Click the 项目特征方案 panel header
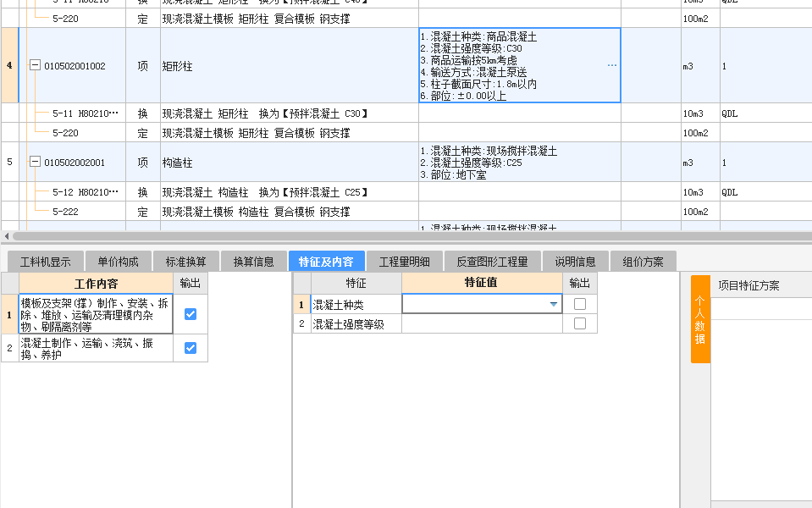 pyautogui.click(x=748, y=285)
